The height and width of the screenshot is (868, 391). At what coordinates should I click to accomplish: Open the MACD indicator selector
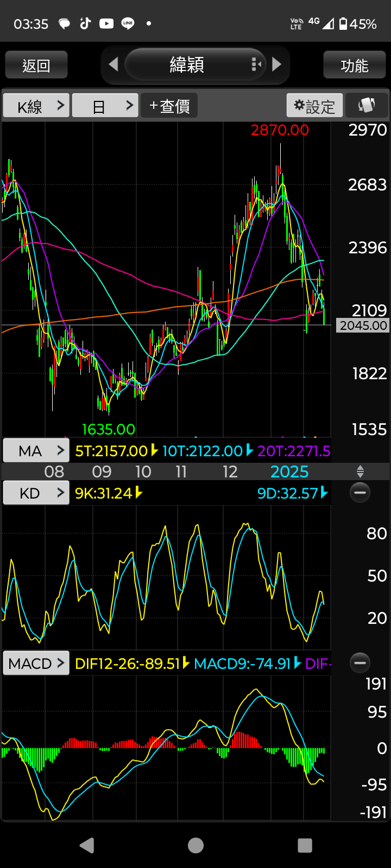(36, 663)
